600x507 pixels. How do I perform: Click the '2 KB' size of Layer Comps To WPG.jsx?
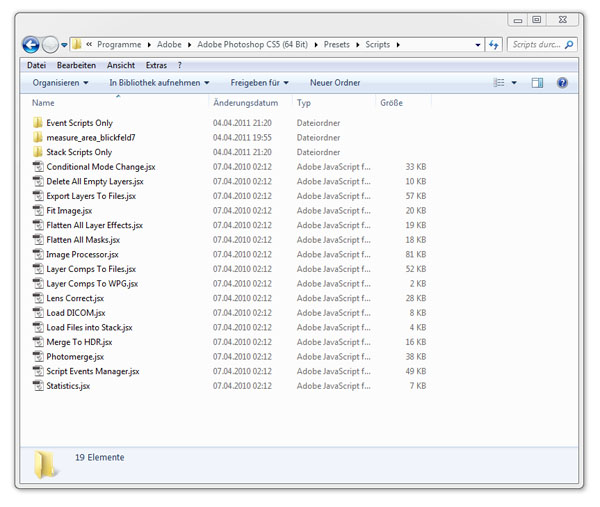tap(418, 284)
